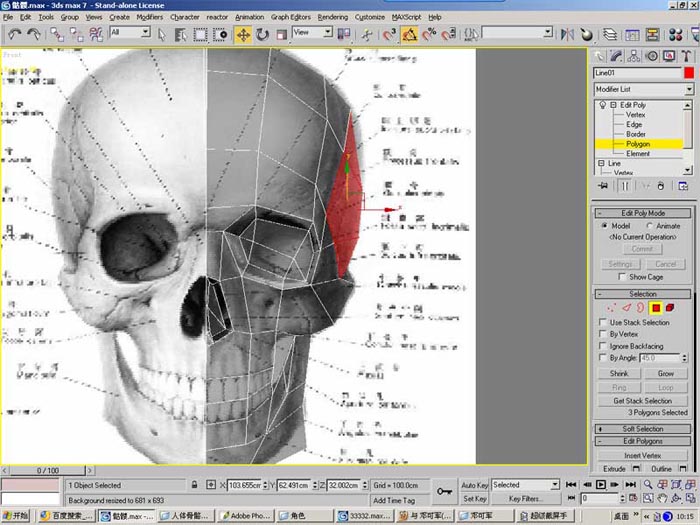Open the Layer Manager icon
Screen dimensions: 700x525
click(x=610, y=34)
